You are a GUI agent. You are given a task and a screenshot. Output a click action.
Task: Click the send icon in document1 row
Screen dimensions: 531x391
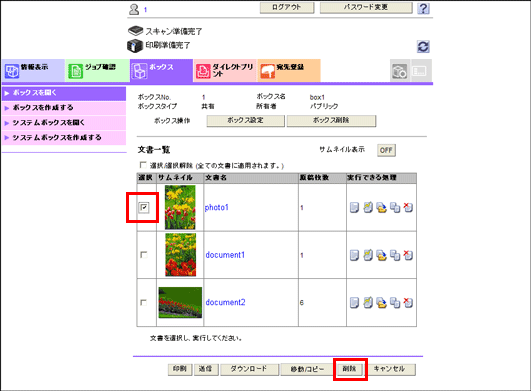368,255
